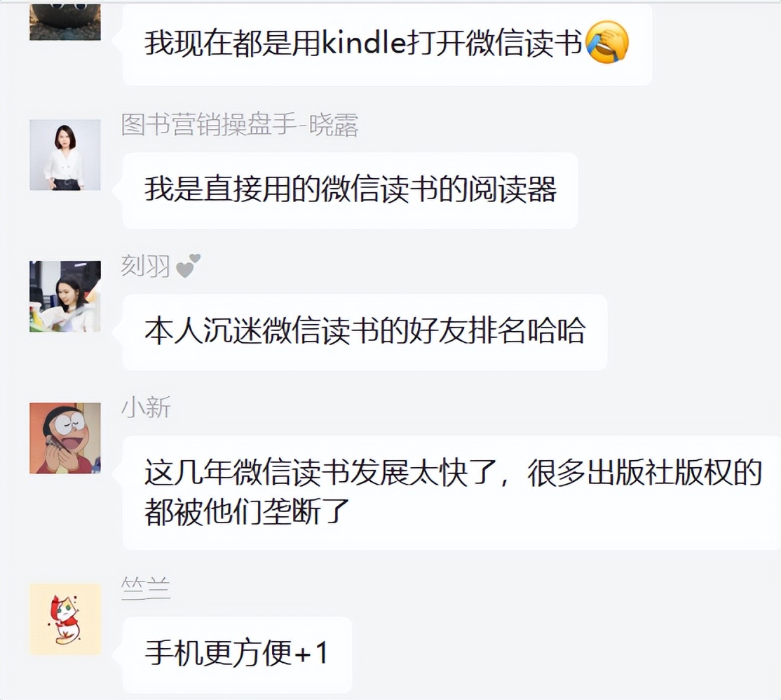Open 小新's cartoon avatar
This screenshot has height=700, width=781.
[x=64, y=438]
